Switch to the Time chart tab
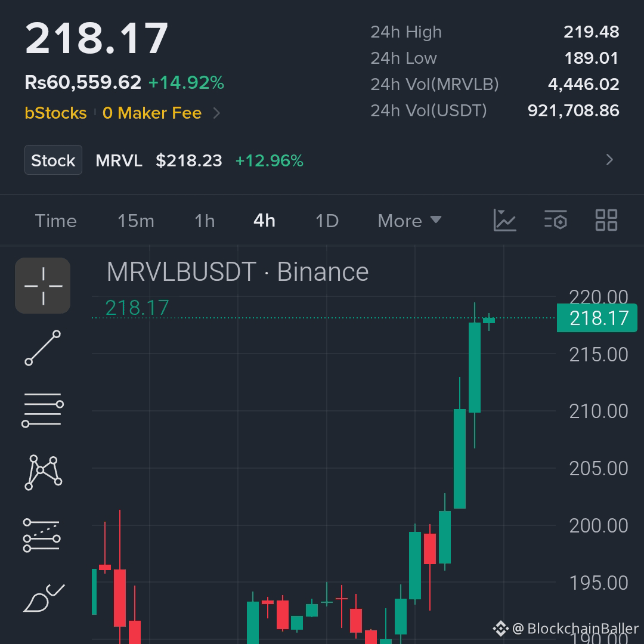Screen dimensions: 644x644 pos(56,221)
